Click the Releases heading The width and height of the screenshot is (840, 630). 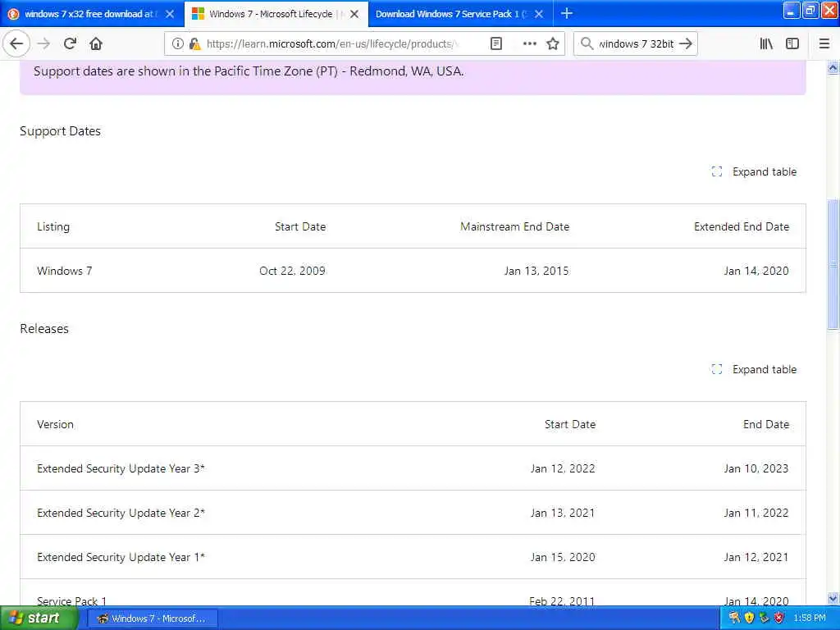44,329
